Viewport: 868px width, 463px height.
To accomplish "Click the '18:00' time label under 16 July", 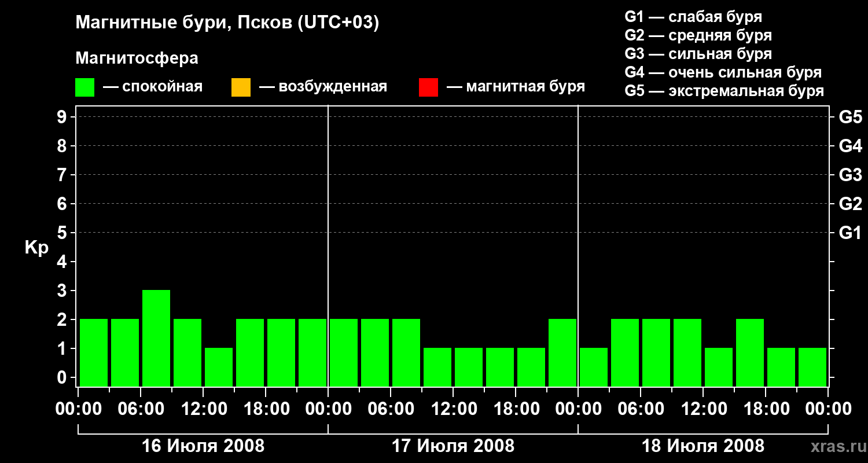I will click(266, 409).
